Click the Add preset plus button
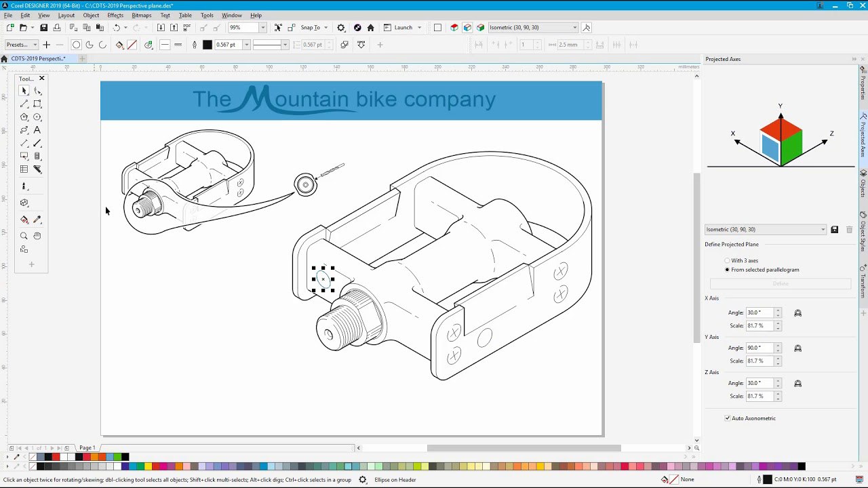This screenshot has width=868, height=488. pyautogui.click(x=46, y=45)
